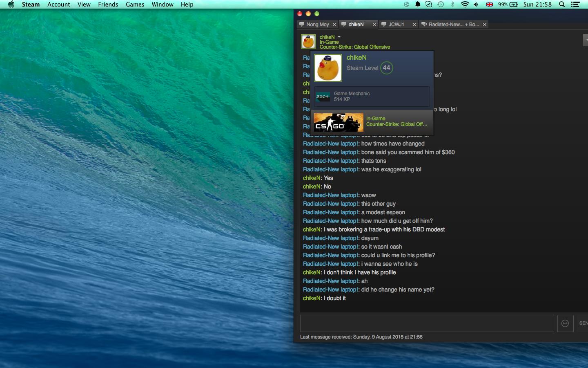The height and width of the screenshot is (368, 588).
Task: Click the Game Mechanic 250+ badge icon
Action: [323, 96]
